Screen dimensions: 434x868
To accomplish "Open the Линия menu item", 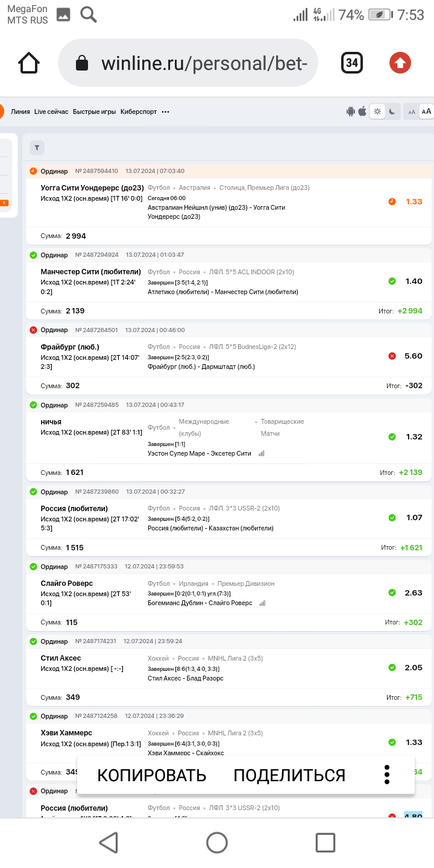I will pos(20,112).
